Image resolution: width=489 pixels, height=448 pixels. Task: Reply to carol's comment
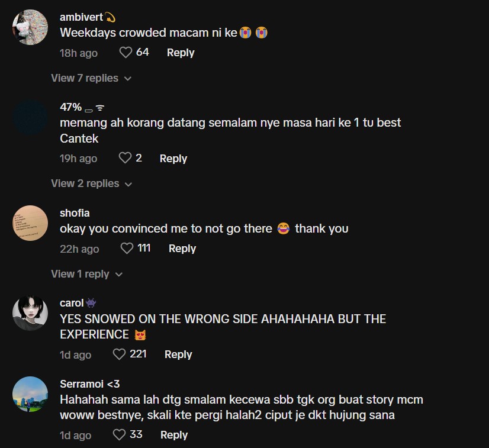pyautogui.click(x=178, y=354)
